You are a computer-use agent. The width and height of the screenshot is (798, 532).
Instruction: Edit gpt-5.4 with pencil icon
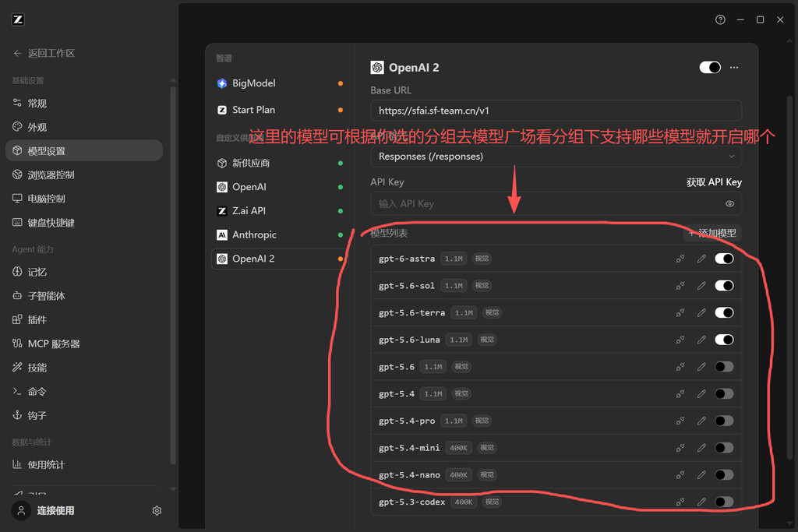coord(701,393)
